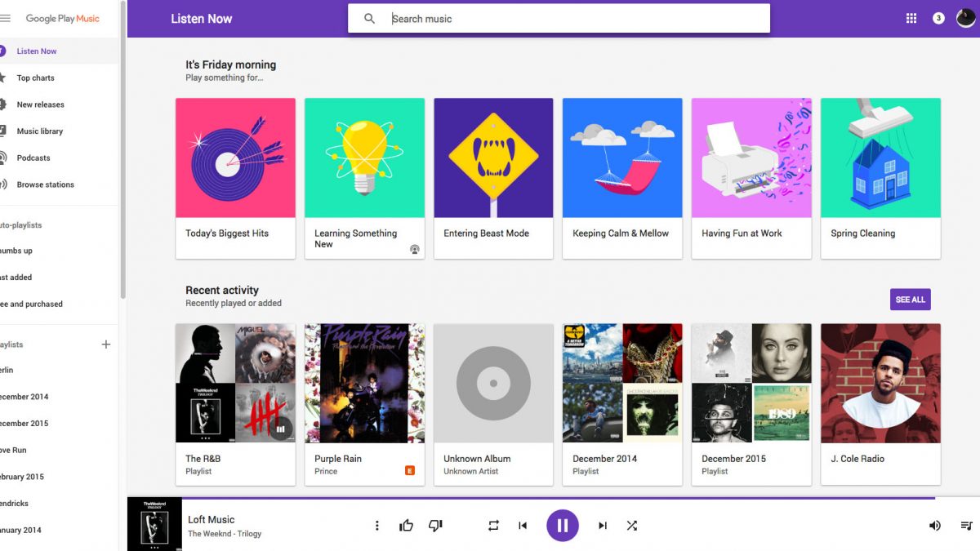Viewport: 980px width, 551px height.
Task: Click the SEE ALL button
Action: coord(910,300)
